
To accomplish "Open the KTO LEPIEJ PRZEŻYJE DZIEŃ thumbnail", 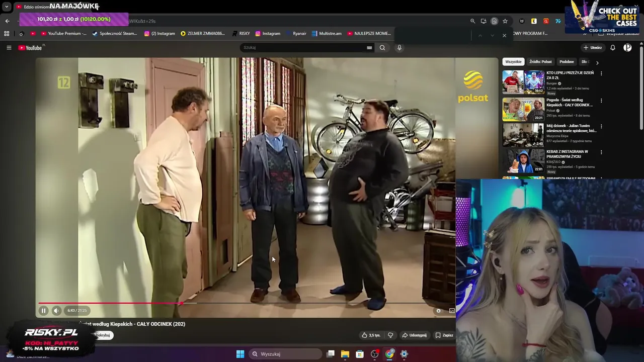I will [523, 82].
